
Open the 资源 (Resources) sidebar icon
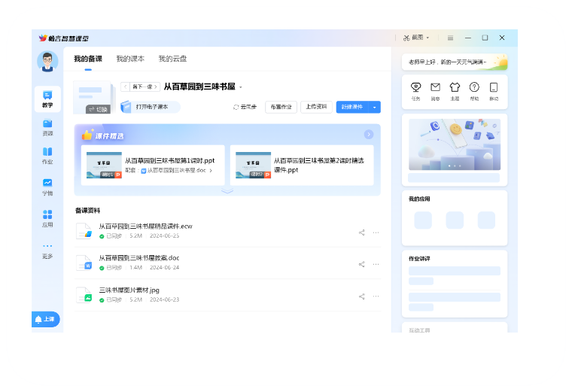47,126
